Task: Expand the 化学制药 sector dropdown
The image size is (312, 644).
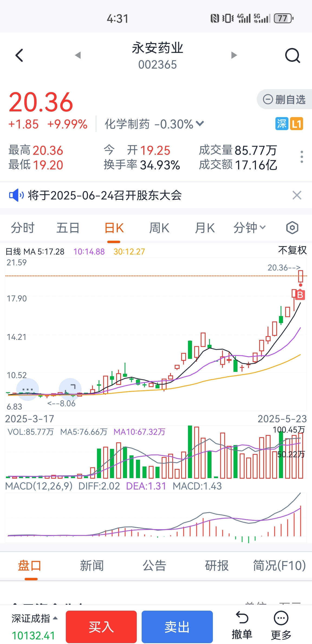Action: pos(154,124)
